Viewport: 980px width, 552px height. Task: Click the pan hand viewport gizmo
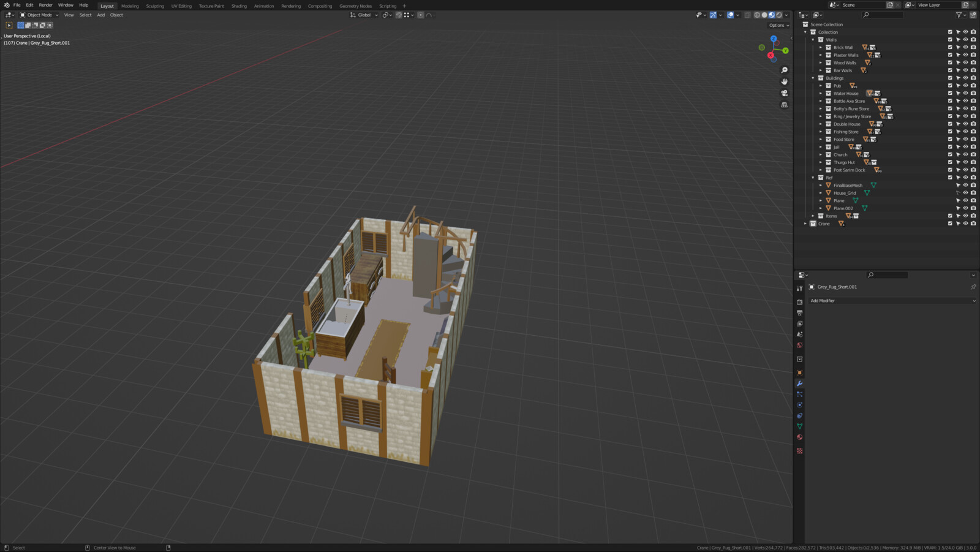(x=784, y=81)
